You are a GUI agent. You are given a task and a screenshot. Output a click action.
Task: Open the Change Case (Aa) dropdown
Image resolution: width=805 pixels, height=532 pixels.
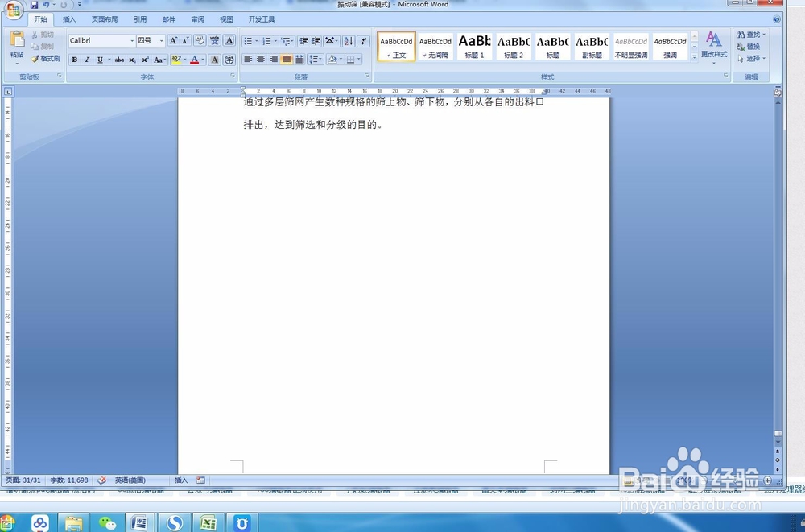(x=159, y=60)
